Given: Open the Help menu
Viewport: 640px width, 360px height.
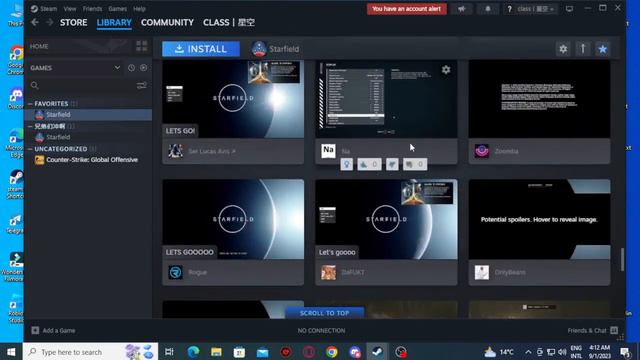Looking at the screenshot, I should 139,9.
